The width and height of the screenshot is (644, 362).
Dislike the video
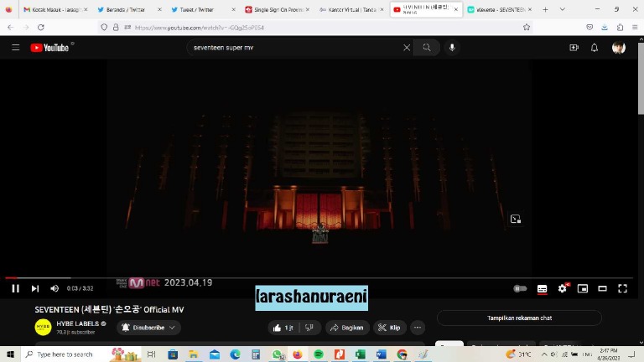(309, 328)
